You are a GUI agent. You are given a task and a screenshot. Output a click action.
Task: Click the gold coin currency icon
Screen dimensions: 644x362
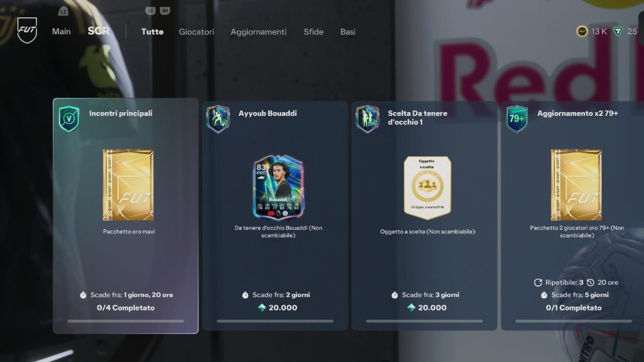tap(582, 32)
